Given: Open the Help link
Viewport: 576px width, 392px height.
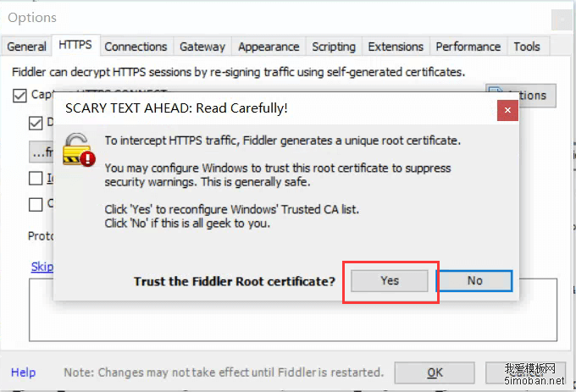Looking at the screenshot, I should pyautogui.click(x=24, y=373).
